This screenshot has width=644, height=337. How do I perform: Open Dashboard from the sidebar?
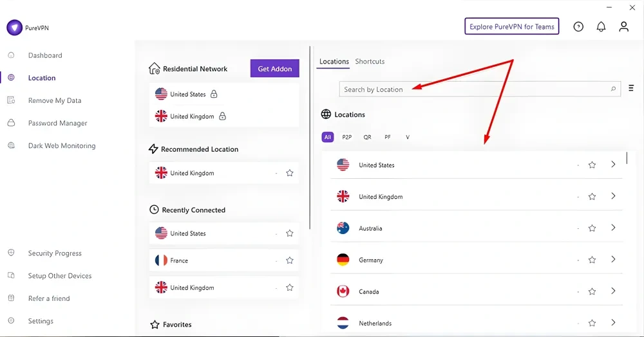[x=45, y=55]
